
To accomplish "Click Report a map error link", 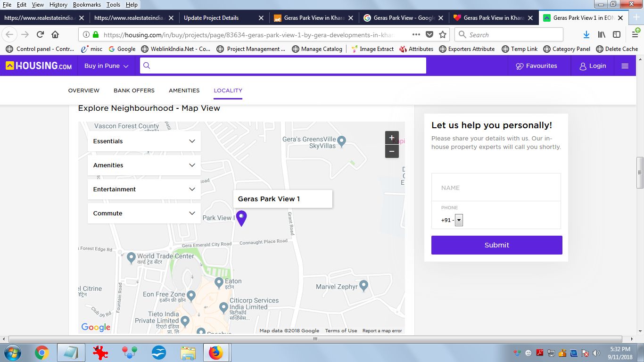I will coord(382,331).
